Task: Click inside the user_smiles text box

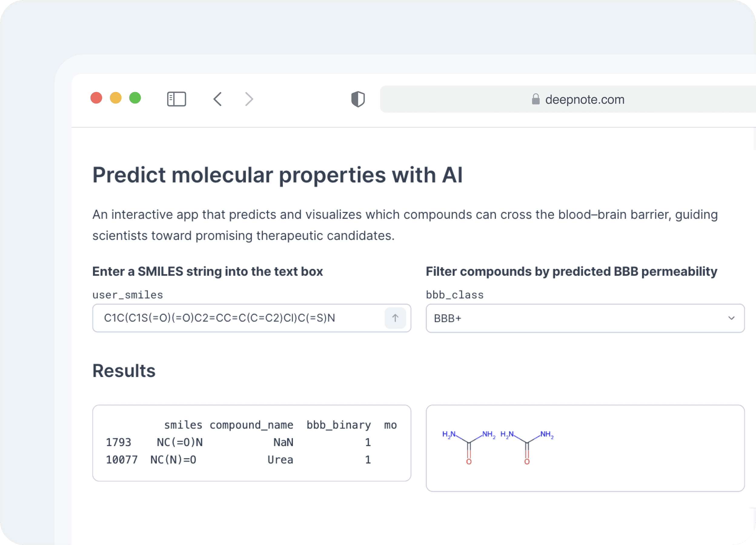Action: pyautogui.click(x=233, y=318)
